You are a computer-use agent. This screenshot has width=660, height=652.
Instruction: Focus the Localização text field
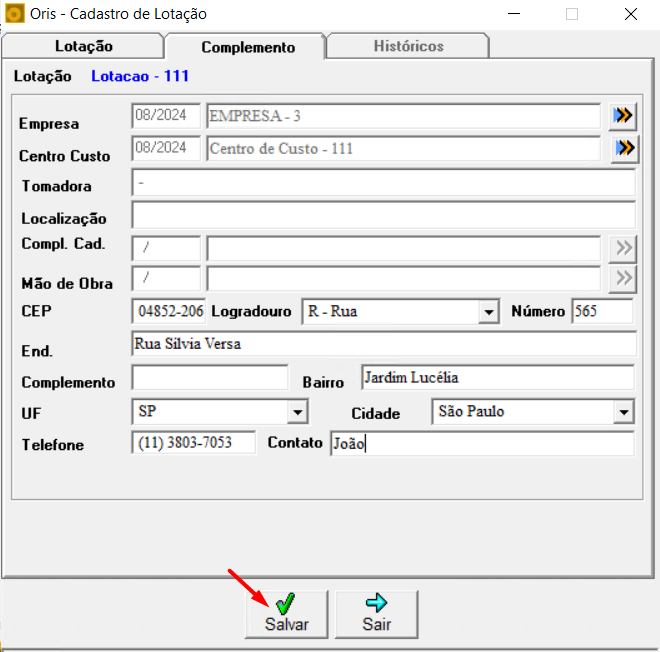(383, 215)
